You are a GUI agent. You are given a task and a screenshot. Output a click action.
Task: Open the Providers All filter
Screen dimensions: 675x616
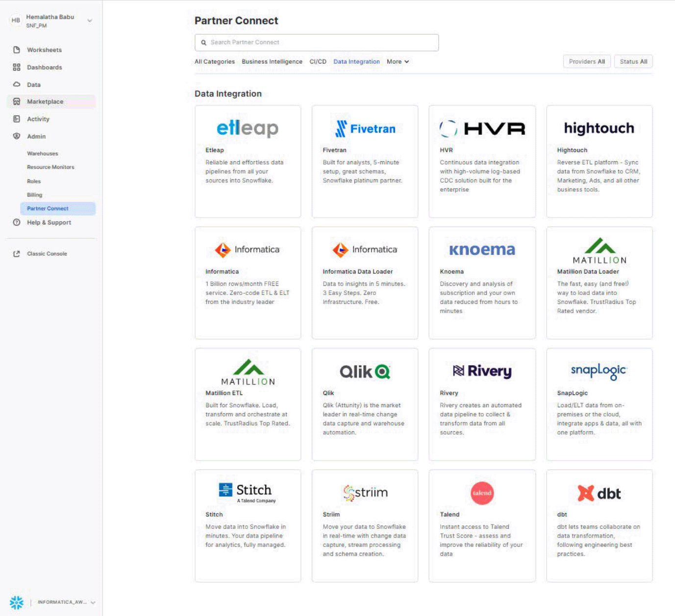click(x=587, y=62)
